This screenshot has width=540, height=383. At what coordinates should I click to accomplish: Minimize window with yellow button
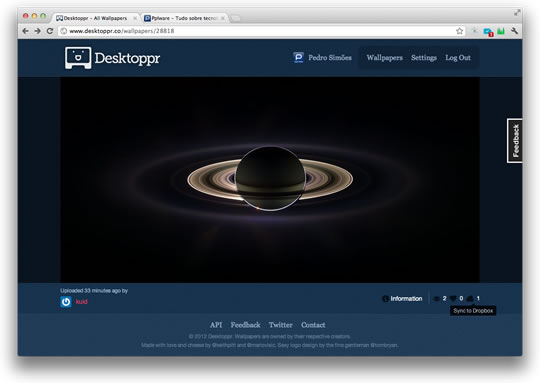34,16
